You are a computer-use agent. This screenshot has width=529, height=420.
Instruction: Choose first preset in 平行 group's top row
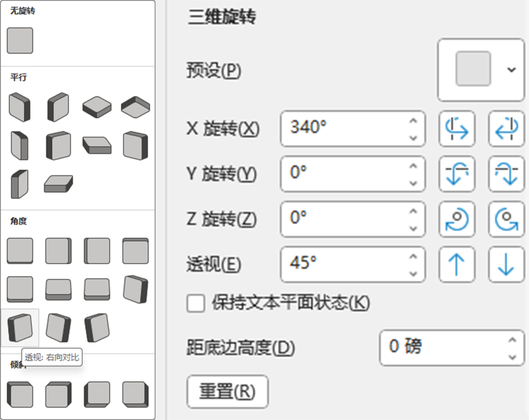click(x=20, y=107)
